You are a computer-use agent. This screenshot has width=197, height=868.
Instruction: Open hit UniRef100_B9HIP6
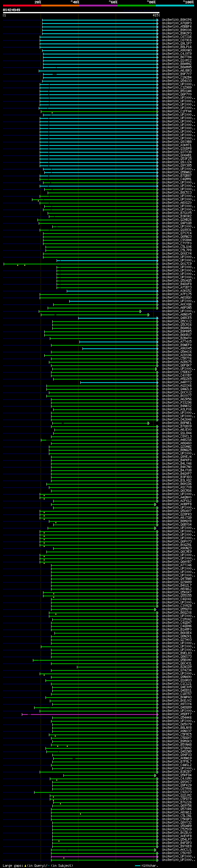(177, 20)
